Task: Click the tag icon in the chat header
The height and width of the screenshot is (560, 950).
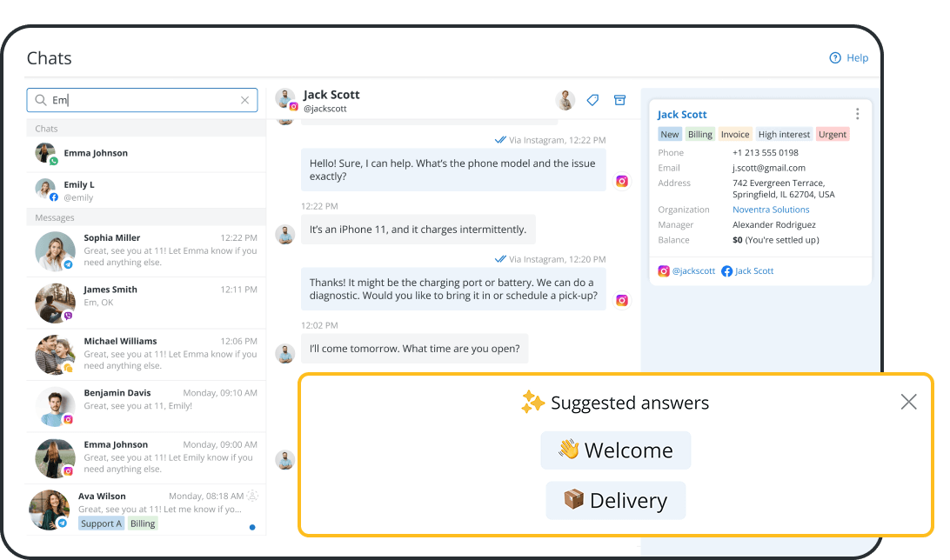Action: 592,100
